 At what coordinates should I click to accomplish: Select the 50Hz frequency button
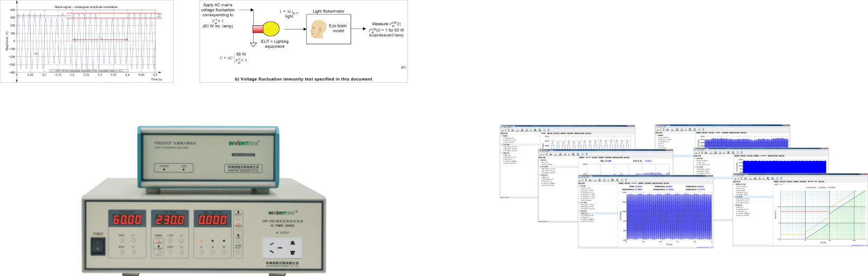tap(122, 239)
